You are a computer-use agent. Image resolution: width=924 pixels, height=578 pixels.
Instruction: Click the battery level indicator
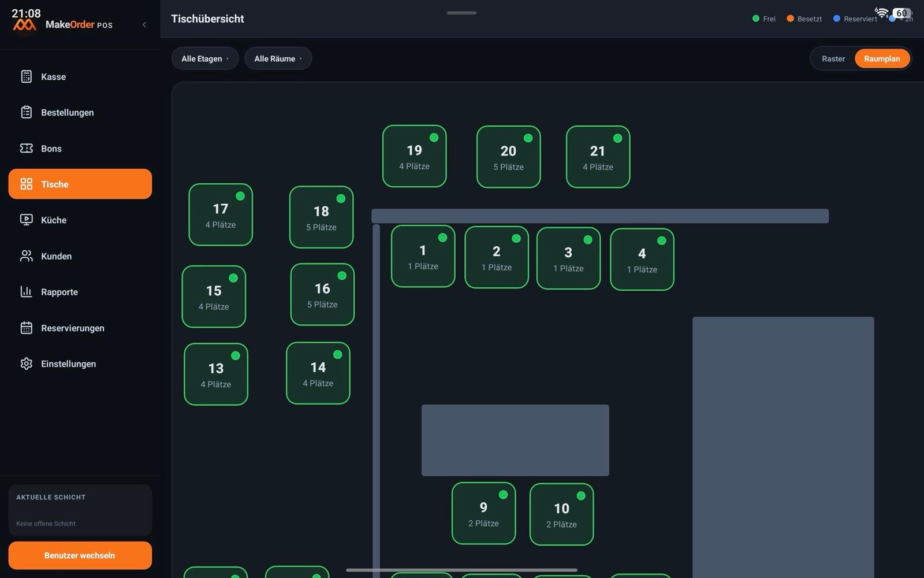click(x=901, y=13)
